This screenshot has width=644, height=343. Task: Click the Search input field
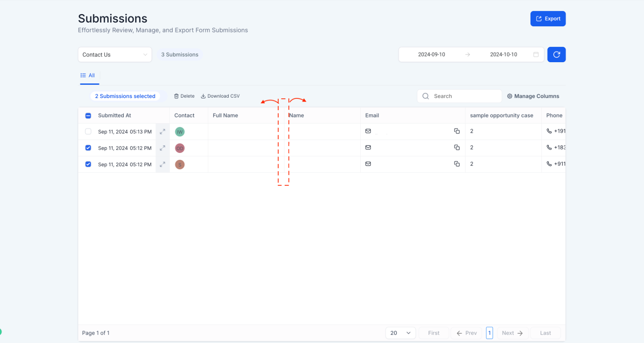click(464, 96)
